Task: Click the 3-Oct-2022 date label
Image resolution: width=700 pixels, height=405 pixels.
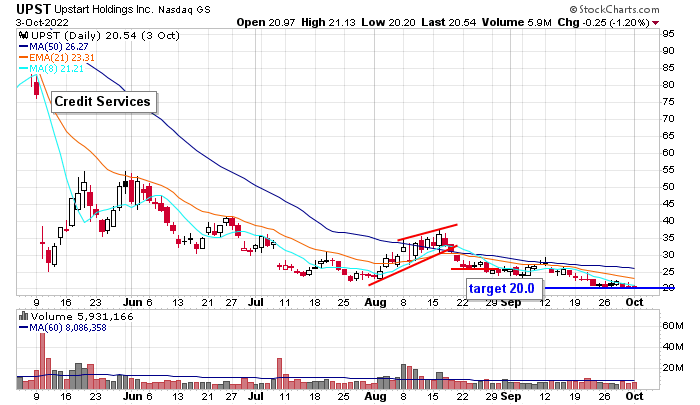Action: click(42, 22)
